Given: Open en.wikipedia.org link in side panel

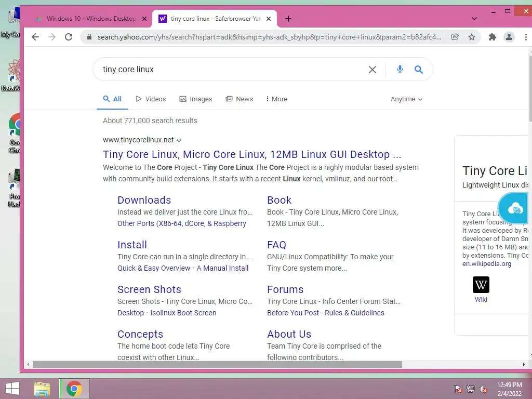Looking at the screenshot, I should point(486,264).
